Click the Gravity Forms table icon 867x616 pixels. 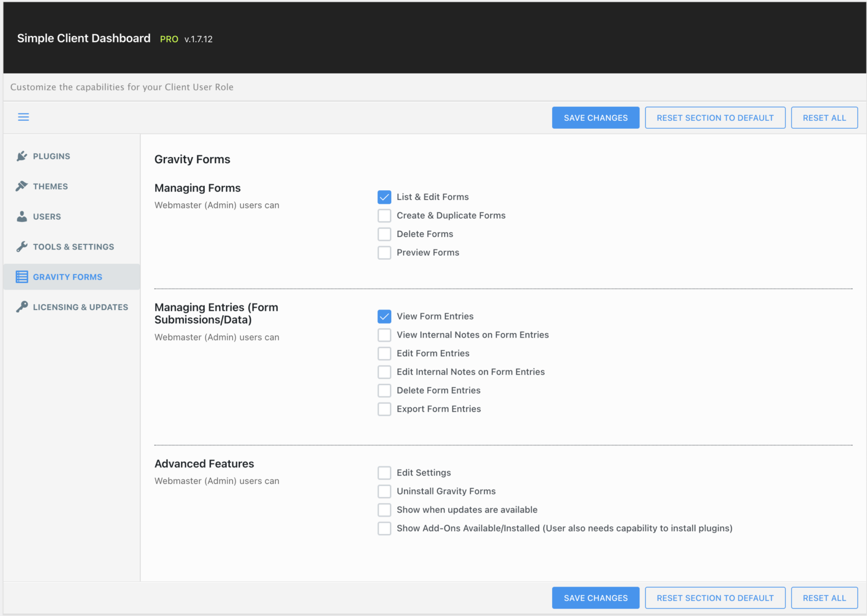click(x=21, y=277)
